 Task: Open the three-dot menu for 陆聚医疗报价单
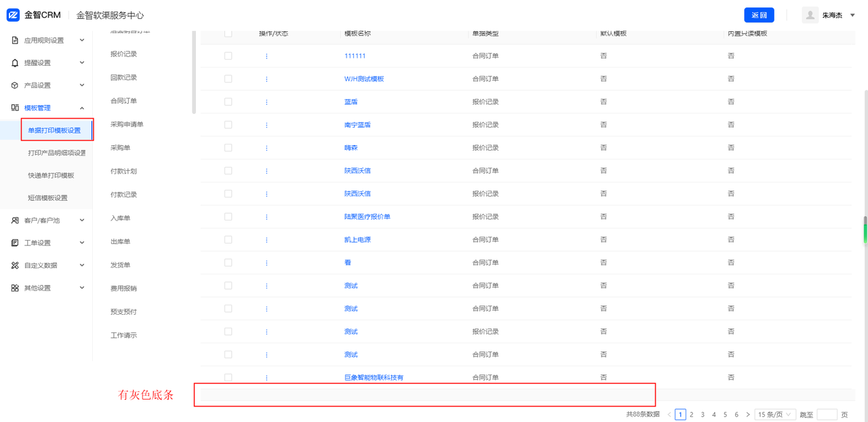[267, 216]
